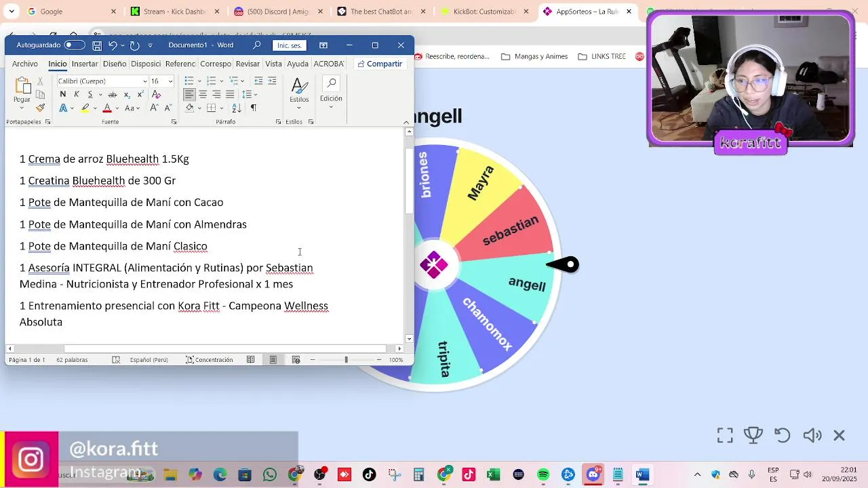Toggle the Autoguardado switch
Viewport: 868px width, 488px height.
[74, 45]
